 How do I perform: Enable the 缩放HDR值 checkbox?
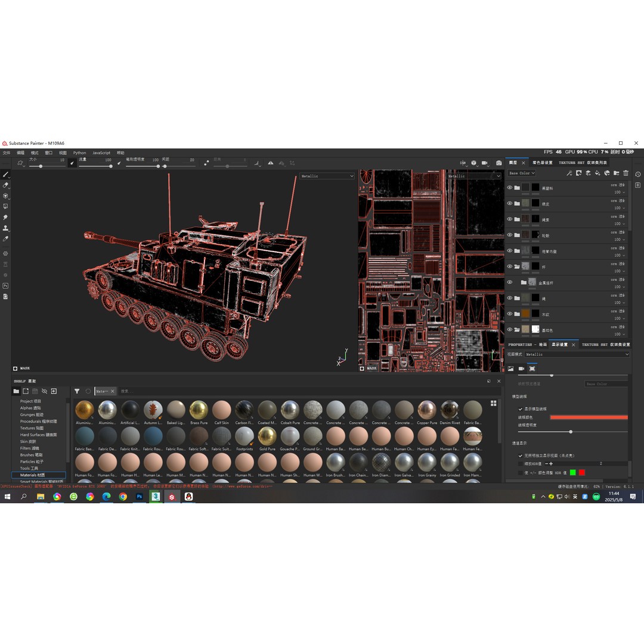[521, 464]
